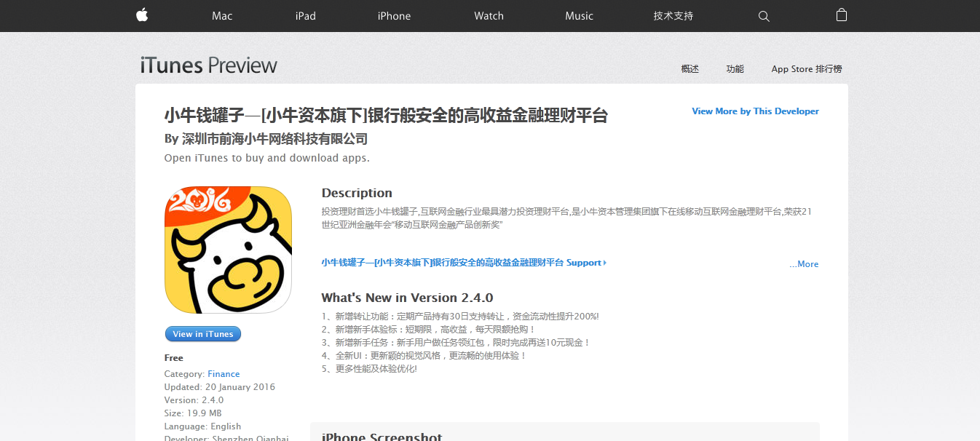Viewport: 980px width, 441px height.
Task: Open the Mac menu item
Action: click(222, 16)
